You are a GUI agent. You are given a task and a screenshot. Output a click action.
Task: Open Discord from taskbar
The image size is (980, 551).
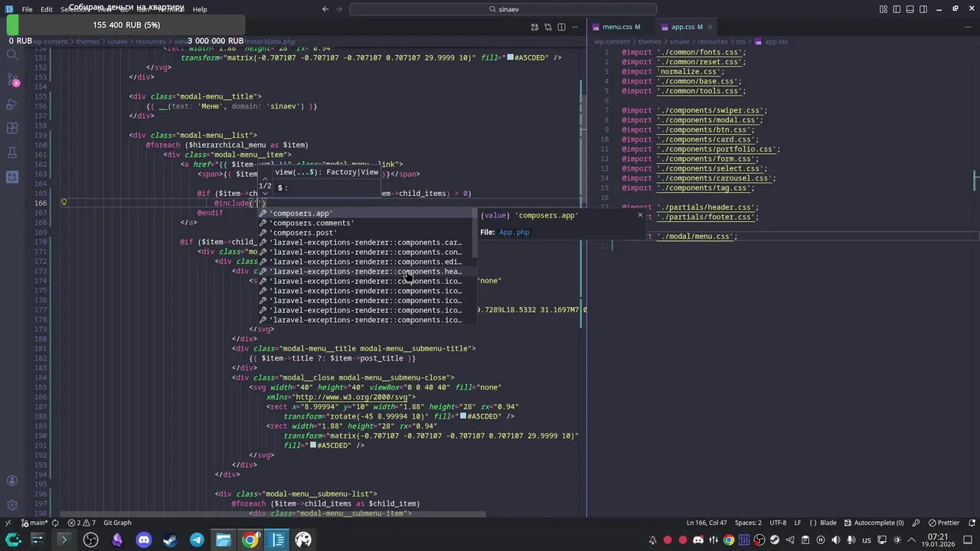[144, 540]
